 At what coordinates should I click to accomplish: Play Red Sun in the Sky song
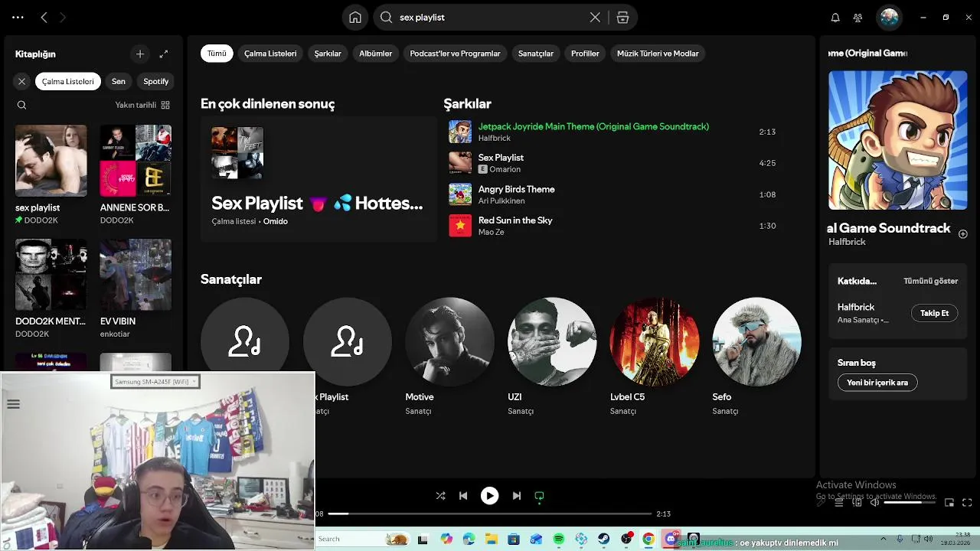pyautogui.click(x=612, y=226)
